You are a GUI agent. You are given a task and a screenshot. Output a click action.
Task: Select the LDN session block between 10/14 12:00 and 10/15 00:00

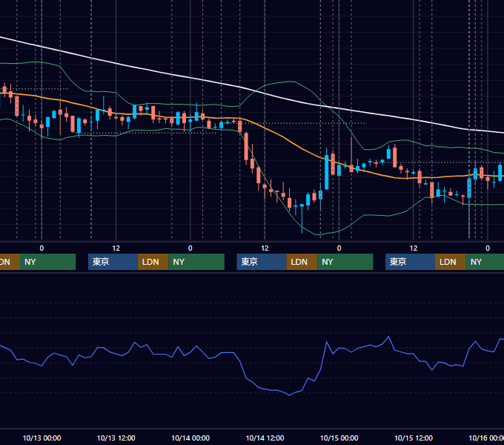click(302, 262)
